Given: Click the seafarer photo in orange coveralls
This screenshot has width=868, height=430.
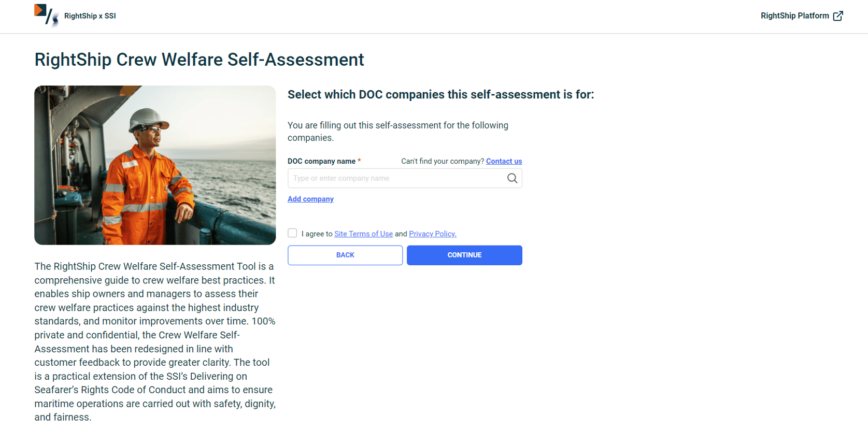Looking at the screenshot, I should [155, 165].
